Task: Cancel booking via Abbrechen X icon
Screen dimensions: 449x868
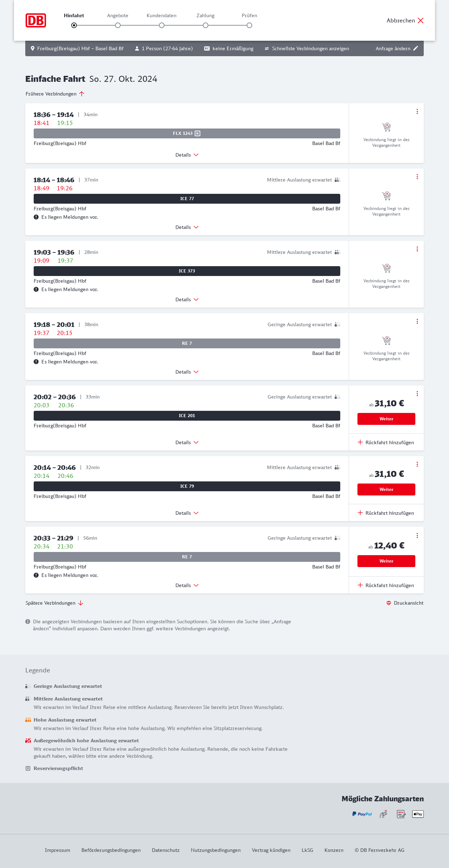Action: (421, 20)
